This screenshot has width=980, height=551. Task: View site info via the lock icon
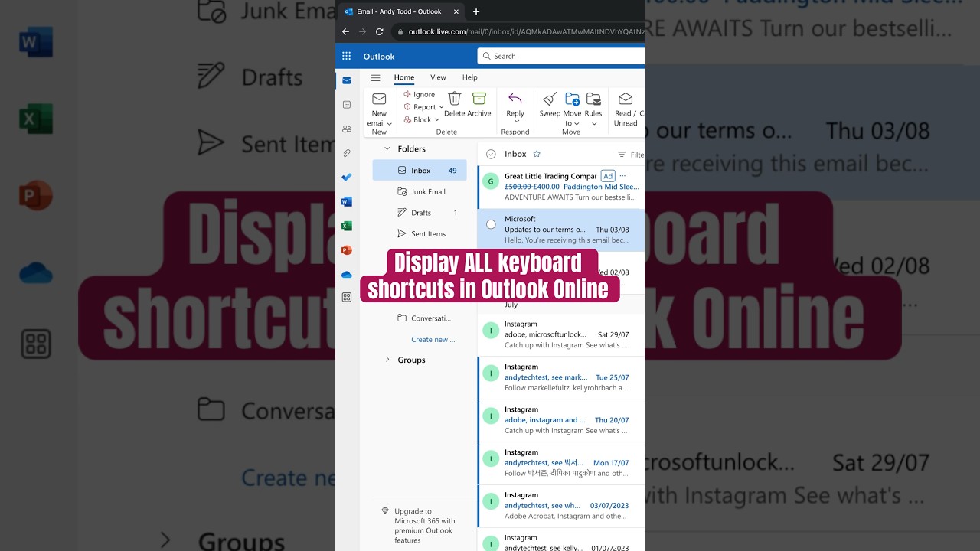point(400,32)
